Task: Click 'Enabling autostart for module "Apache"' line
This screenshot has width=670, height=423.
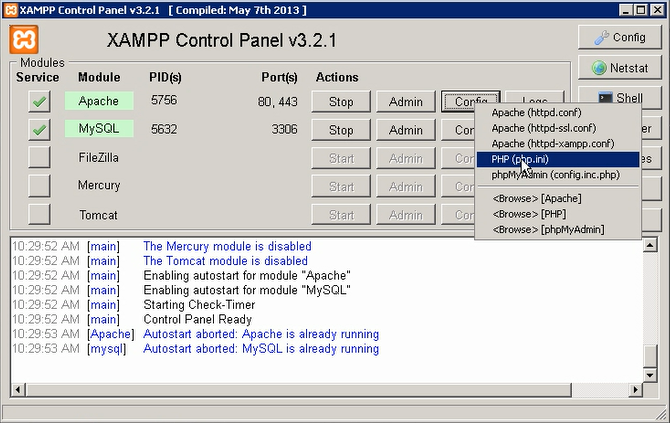Action: [x=247, y=276]
